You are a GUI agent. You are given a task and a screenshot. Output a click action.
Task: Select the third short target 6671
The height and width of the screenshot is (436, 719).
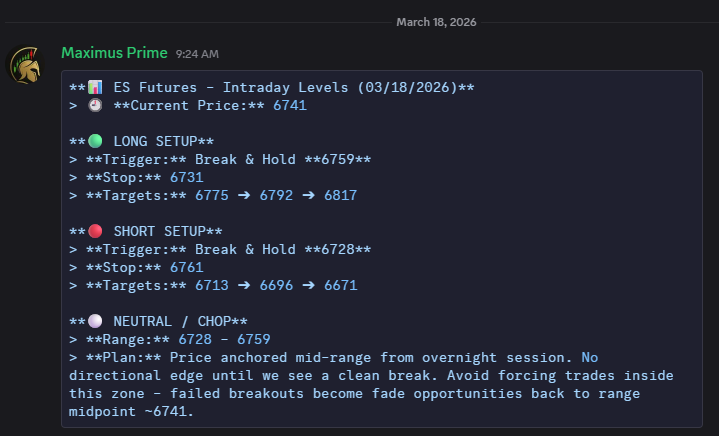click(340, 285)
